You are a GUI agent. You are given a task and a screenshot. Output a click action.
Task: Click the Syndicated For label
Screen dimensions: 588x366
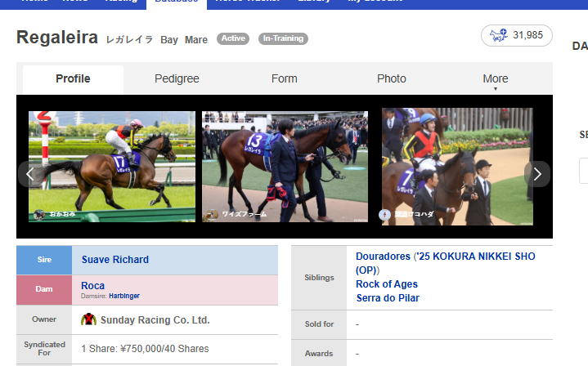[x=44, y=349]
